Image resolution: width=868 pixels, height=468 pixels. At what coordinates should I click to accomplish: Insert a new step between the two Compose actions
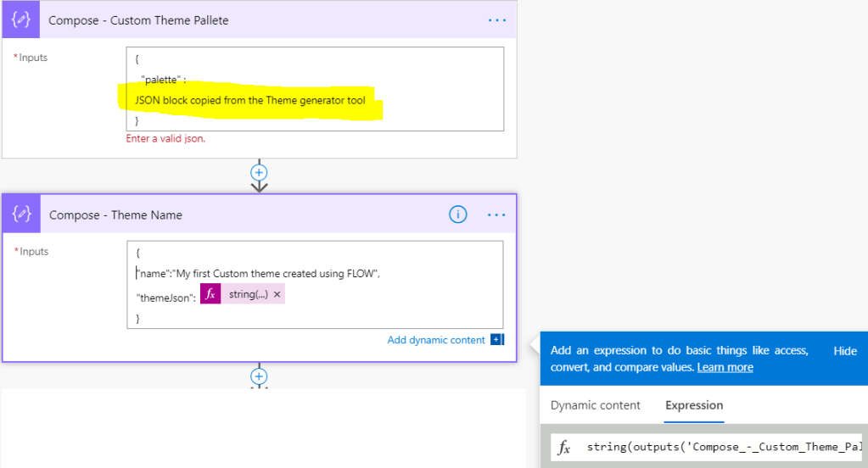(x=260, y=171)
